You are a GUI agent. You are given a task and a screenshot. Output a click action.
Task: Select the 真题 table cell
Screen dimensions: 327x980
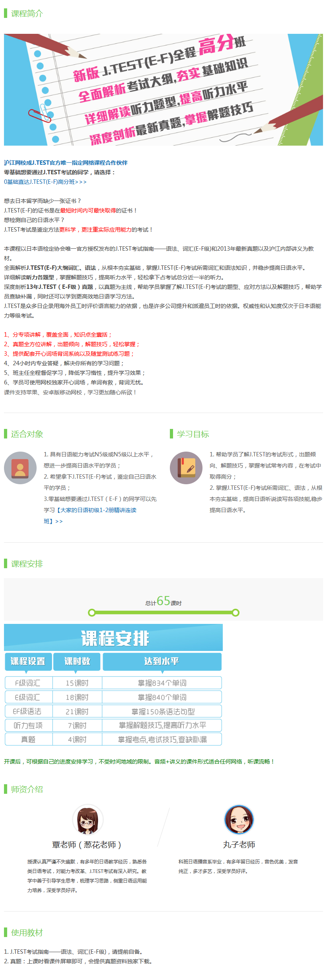coord(29,739)
